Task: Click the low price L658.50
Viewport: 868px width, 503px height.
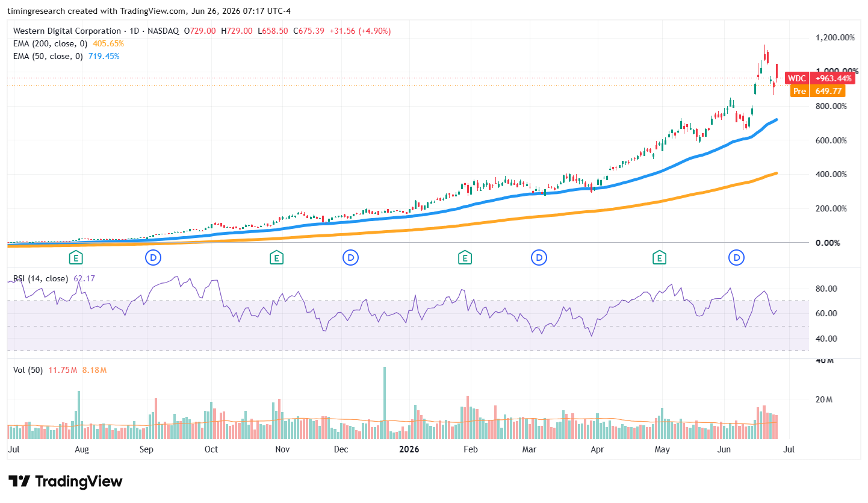Action: pos(273,31)
